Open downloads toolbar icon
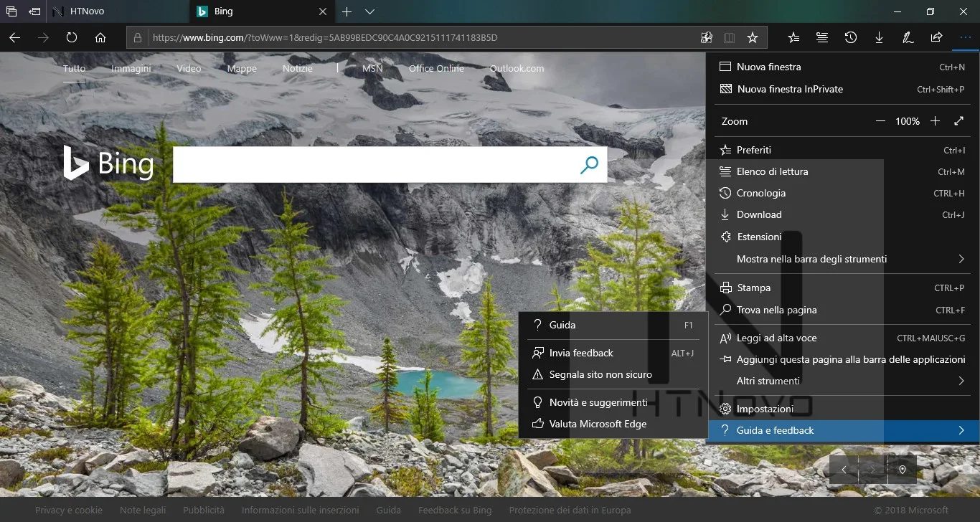980x522 pixels. (879, 37)
